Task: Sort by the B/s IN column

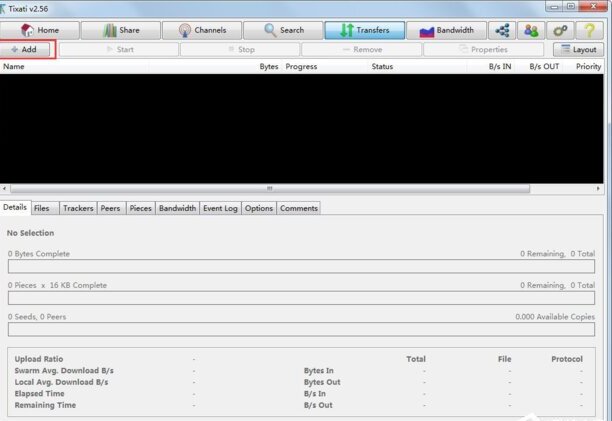Action: 500,67
